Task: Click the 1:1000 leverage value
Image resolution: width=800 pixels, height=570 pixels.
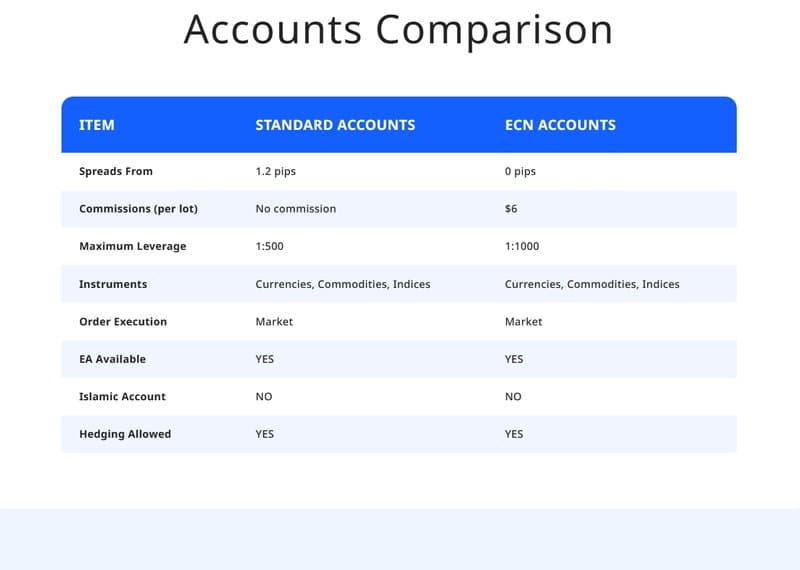Action: [522, 246]
